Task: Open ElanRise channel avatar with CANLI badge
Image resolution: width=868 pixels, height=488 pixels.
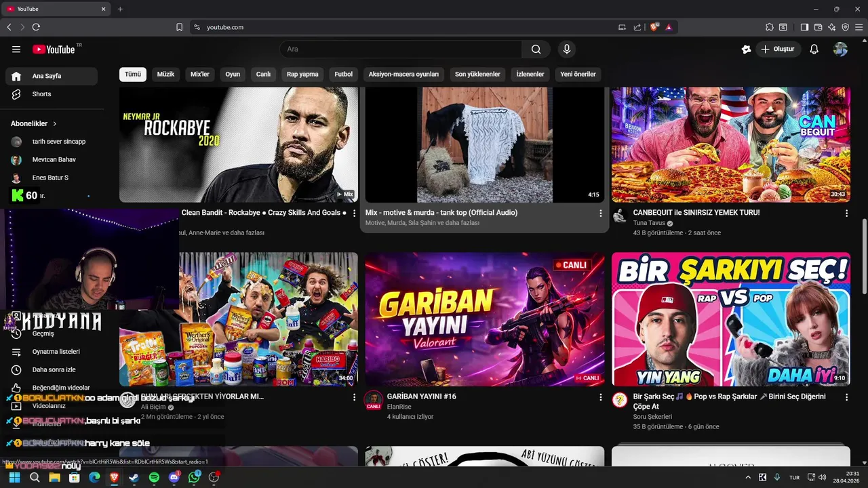Action: pos(373,400)
